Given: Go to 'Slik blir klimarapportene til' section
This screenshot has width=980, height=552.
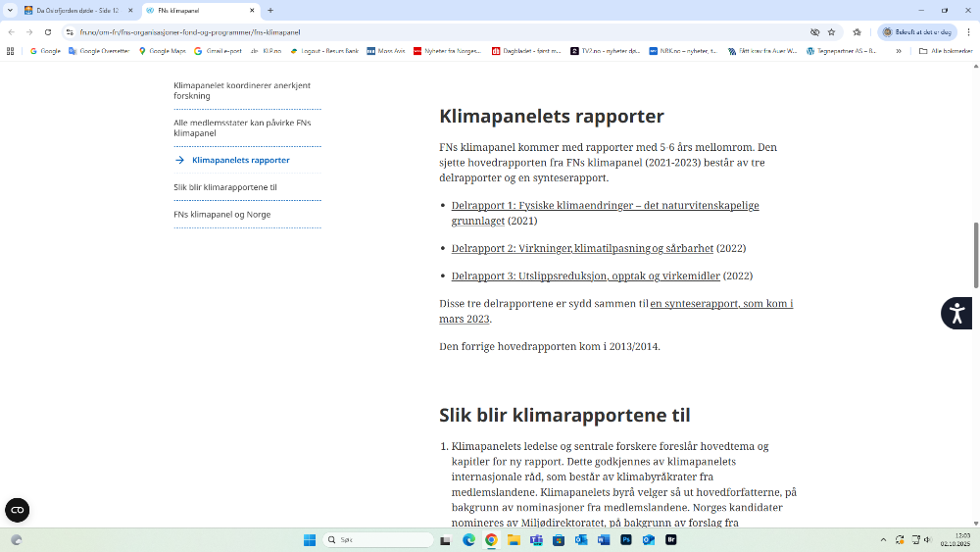Looking at the screenshot, I should [225, 187].
